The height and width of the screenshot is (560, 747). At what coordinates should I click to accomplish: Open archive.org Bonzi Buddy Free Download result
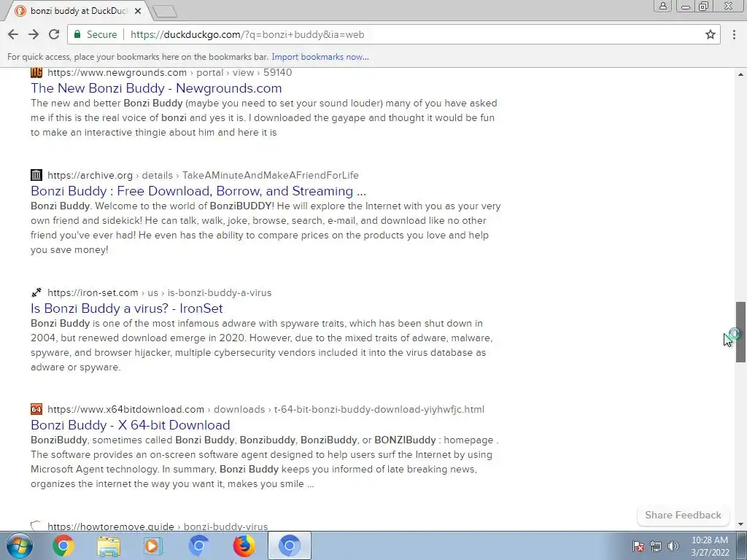(x=198, y=191)
